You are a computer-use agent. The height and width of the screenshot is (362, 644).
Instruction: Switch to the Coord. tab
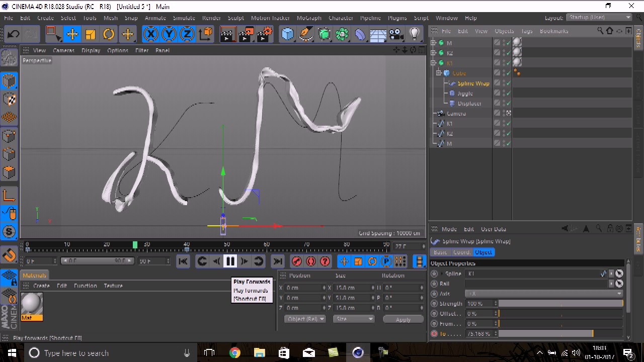tap(461, 252)
